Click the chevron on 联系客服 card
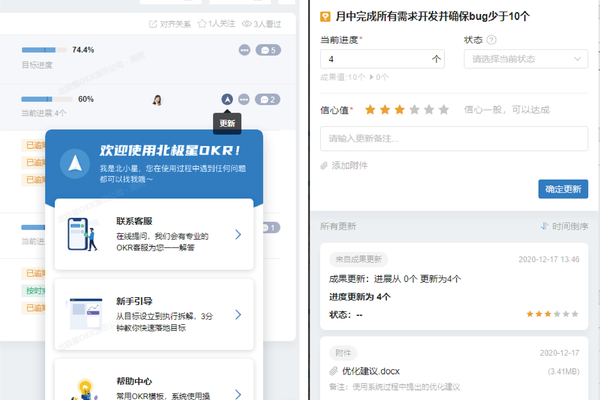This screenshot has width=600, height=400. click(x=238, y=234)
